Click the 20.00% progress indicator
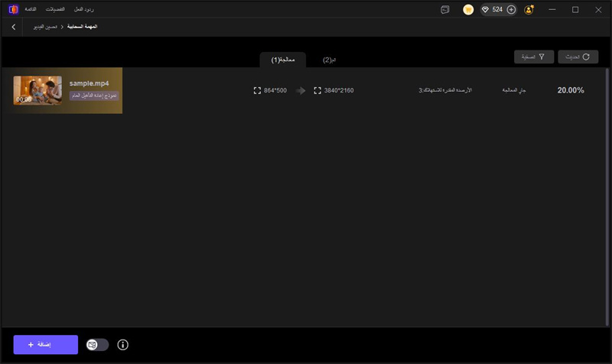 click(570, 90)
